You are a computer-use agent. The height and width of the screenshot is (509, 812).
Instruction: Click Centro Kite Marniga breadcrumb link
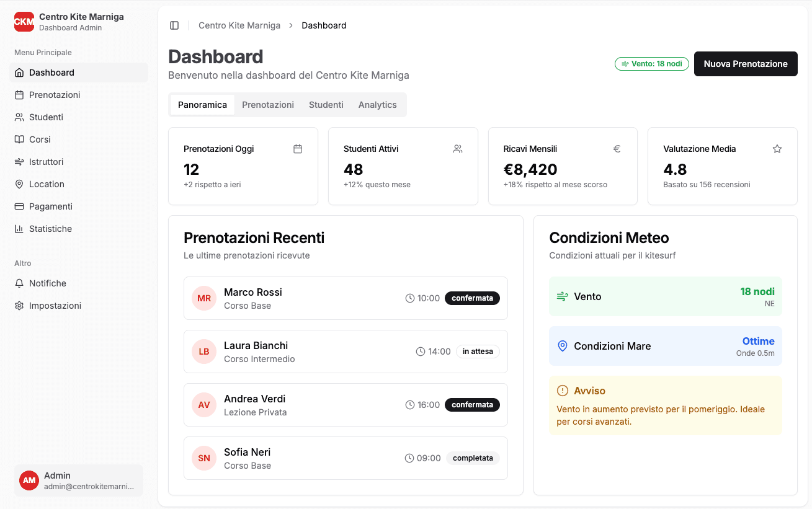point(239,25)
